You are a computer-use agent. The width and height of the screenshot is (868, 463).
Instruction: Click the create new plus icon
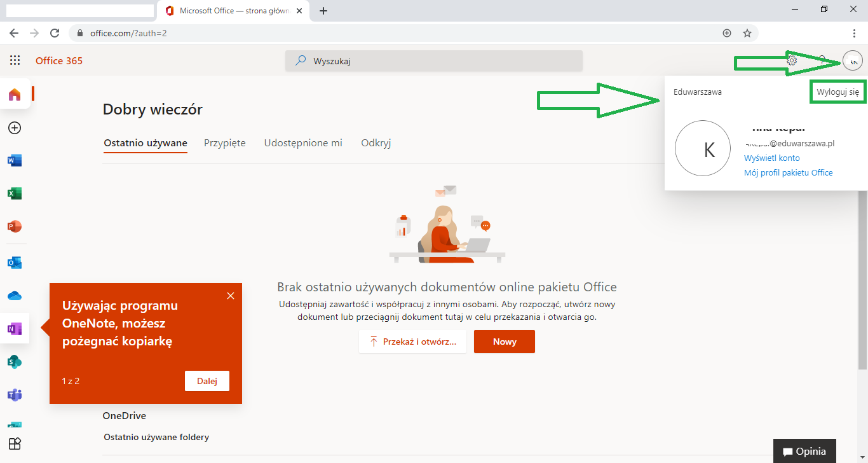click(15, 128)
